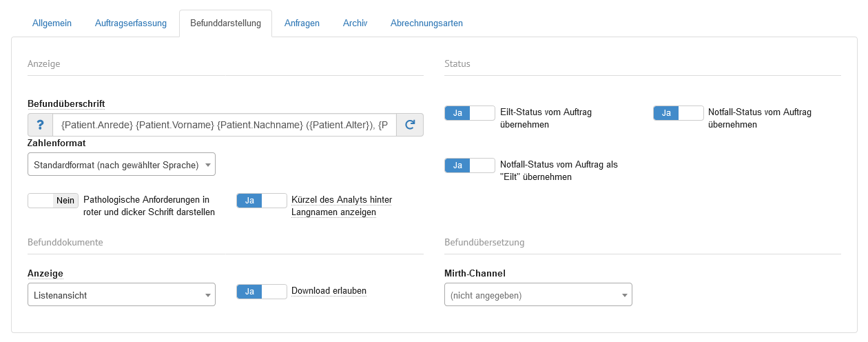Toggle Notfall-Status vom Auftrag übernehmen switch
The width and height of the screenshot is (868, 342).
(678, 113)
